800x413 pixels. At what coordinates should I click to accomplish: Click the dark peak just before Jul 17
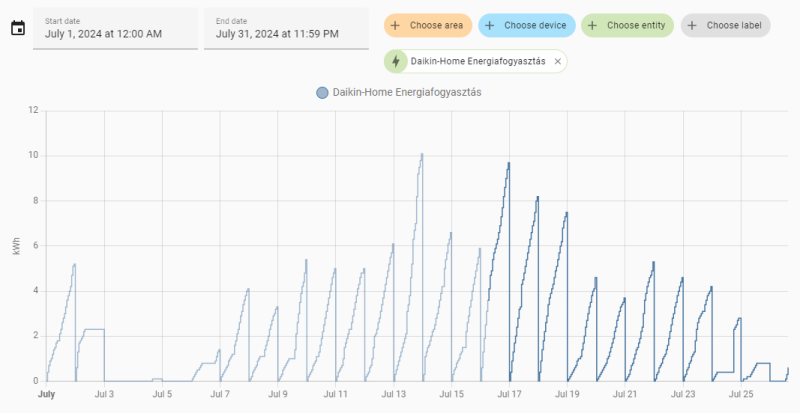tap(509, 164)
